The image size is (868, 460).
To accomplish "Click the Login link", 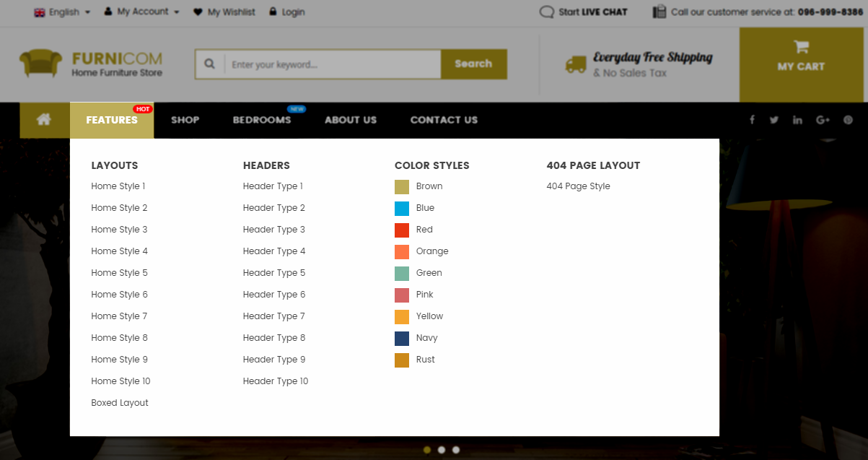I will [x=294, y=12].
